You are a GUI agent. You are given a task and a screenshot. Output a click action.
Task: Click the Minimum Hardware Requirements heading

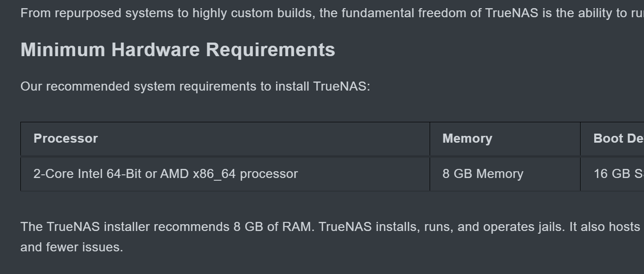pos(178,49)
